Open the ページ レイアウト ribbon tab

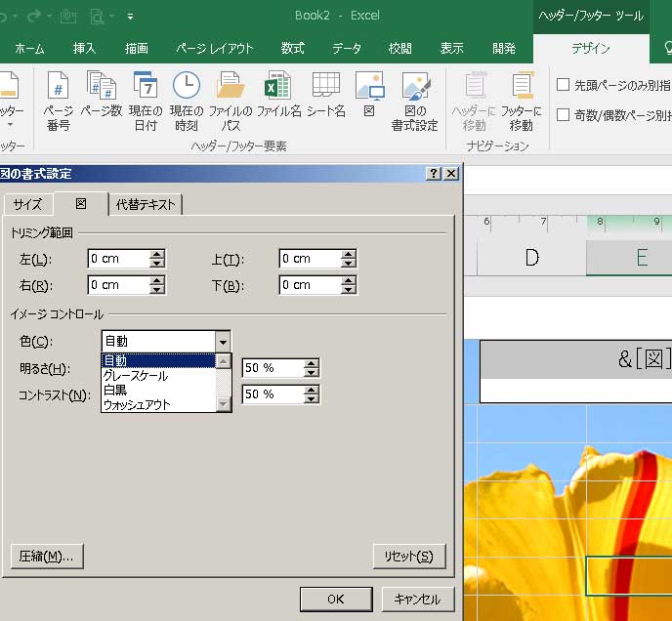(214, 48)
